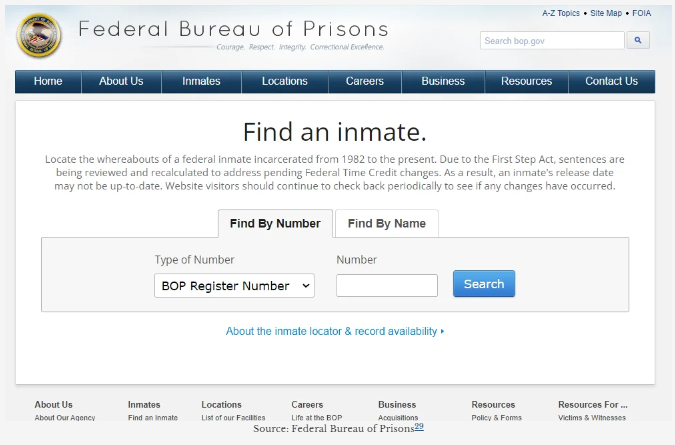Go to the Locations navigation menu
675x445 pixels.
click(x=285, y=82)
